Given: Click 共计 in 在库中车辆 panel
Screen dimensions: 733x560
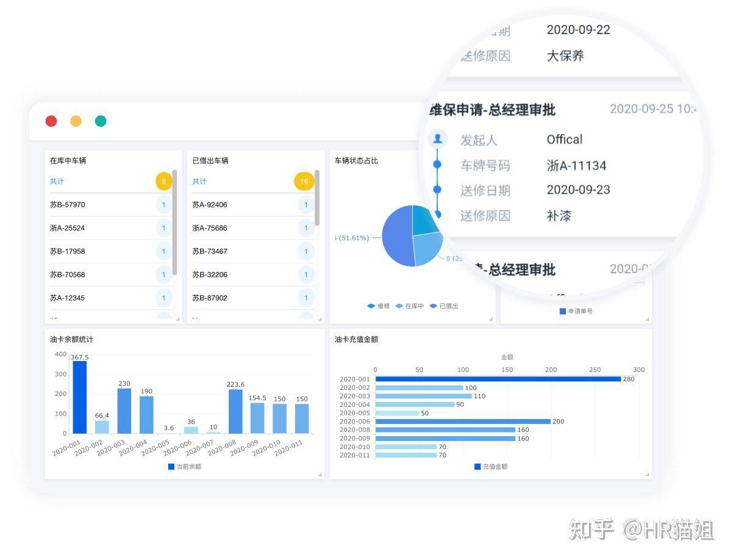Looking at the screenshot, I should tap(57, 181).
